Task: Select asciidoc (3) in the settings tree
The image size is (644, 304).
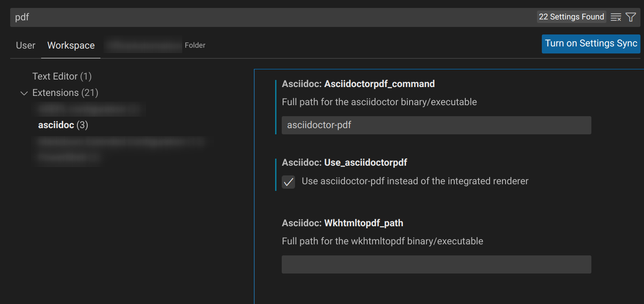Action: click(x=63, y=125)
